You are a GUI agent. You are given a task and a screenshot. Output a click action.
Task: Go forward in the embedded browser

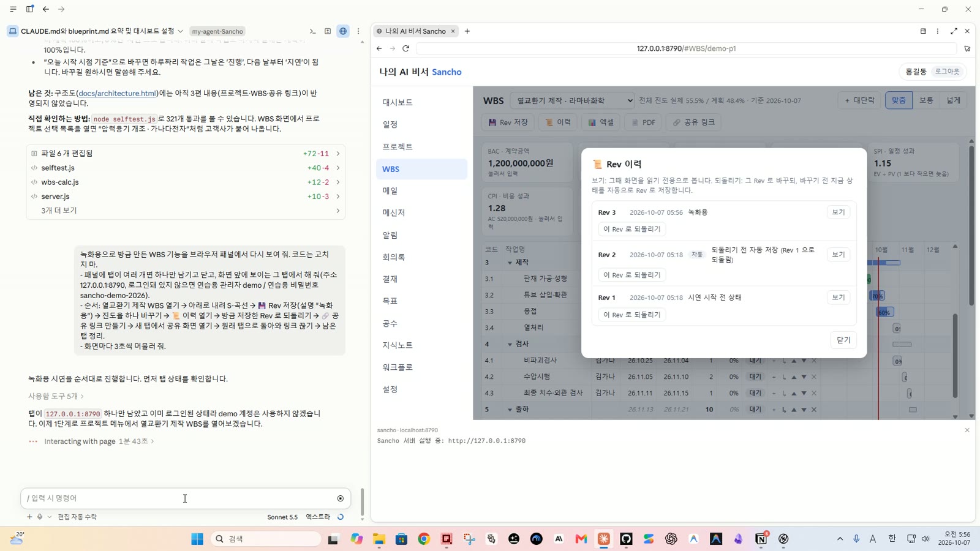point(393,48)
